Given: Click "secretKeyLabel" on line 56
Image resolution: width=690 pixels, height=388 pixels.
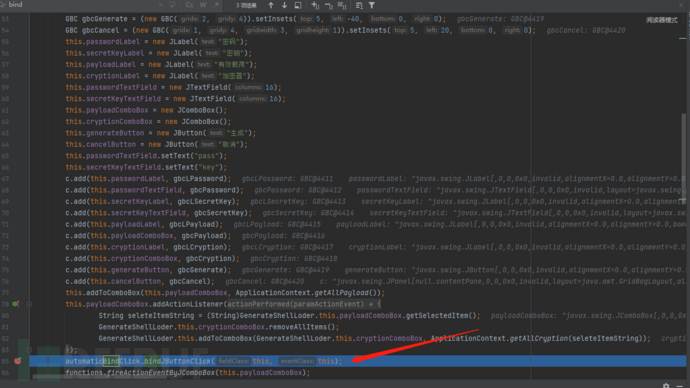Looking at the screenshot, I should click(115, 53).
